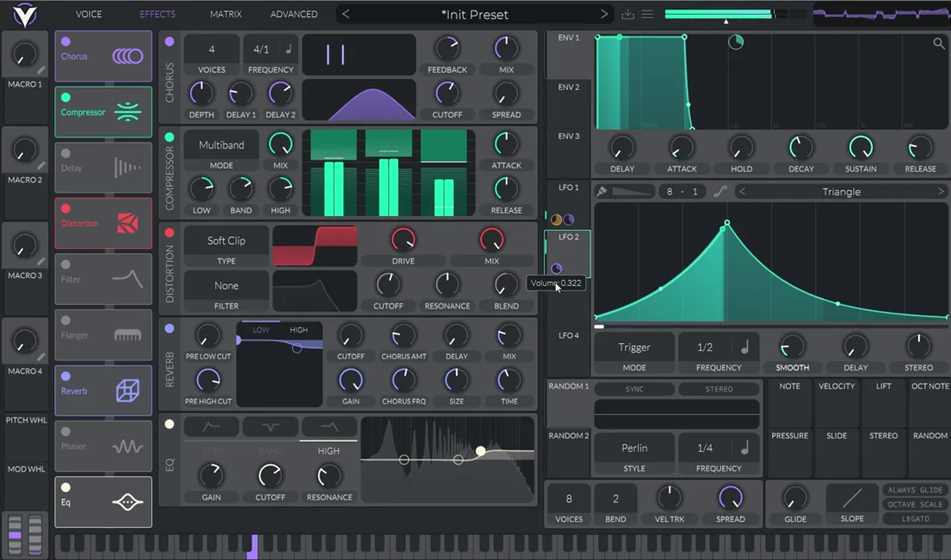Click the pitch BEND value 2
Screen dimensions: 951x560
coord(615,498)
